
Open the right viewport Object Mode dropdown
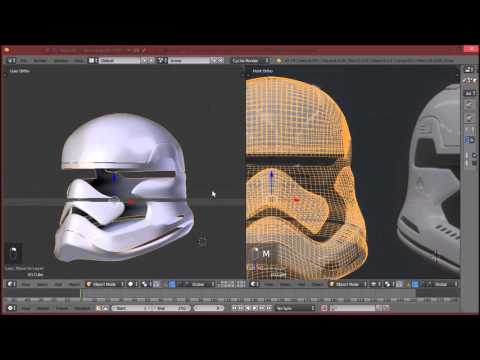coord(348,284)
